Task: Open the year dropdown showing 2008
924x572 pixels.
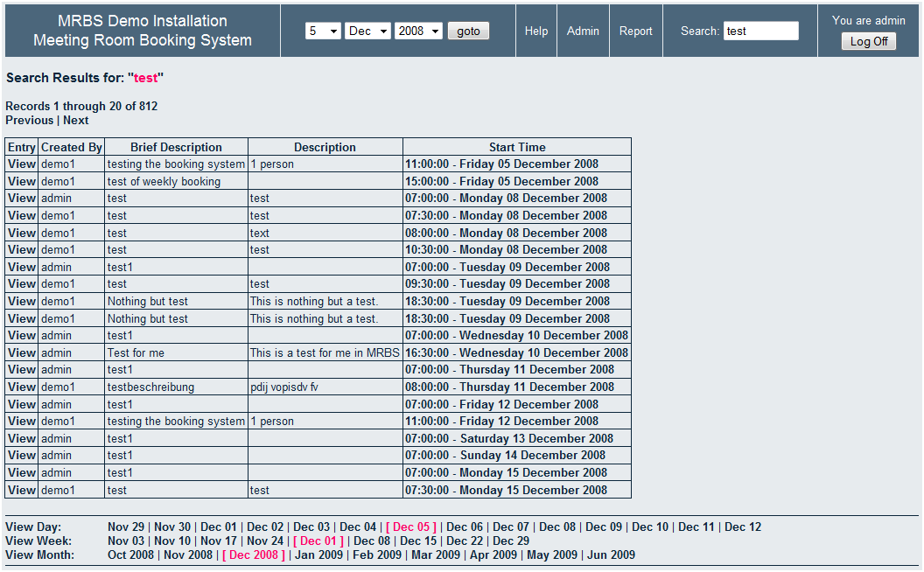Action: pyautogui.click(x=418, y=31)
